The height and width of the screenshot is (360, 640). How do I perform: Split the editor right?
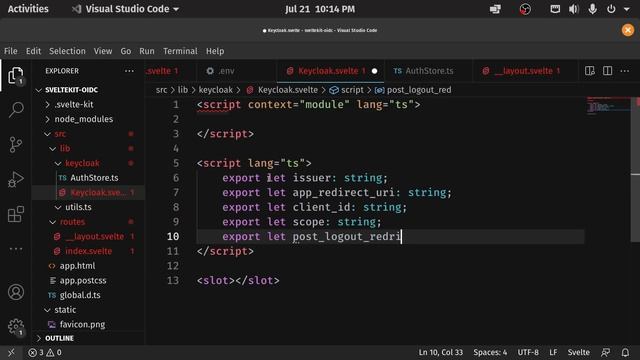(607, 71)
